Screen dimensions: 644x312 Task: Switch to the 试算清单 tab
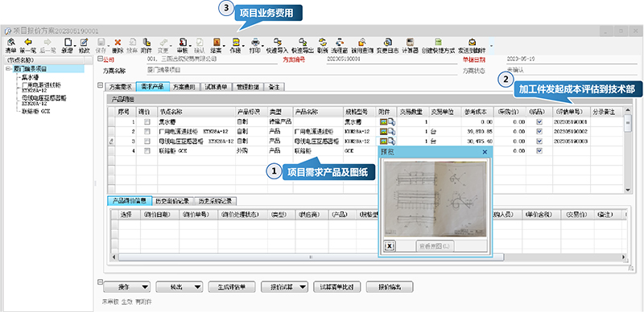click(216, 87)
